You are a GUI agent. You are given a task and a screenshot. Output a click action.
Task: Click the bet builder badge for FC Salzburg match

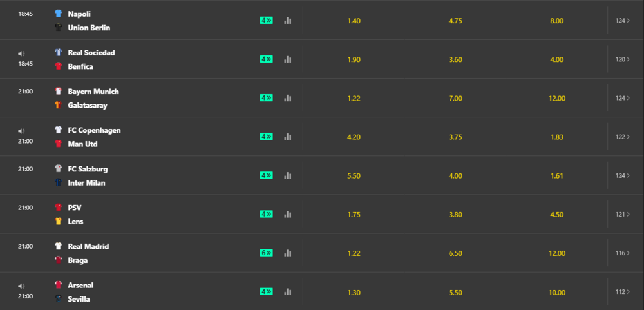266,175
